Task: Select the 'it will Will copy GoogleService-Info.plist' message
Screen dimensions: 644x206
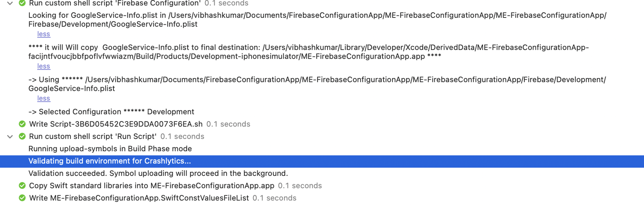Action: 309,52
